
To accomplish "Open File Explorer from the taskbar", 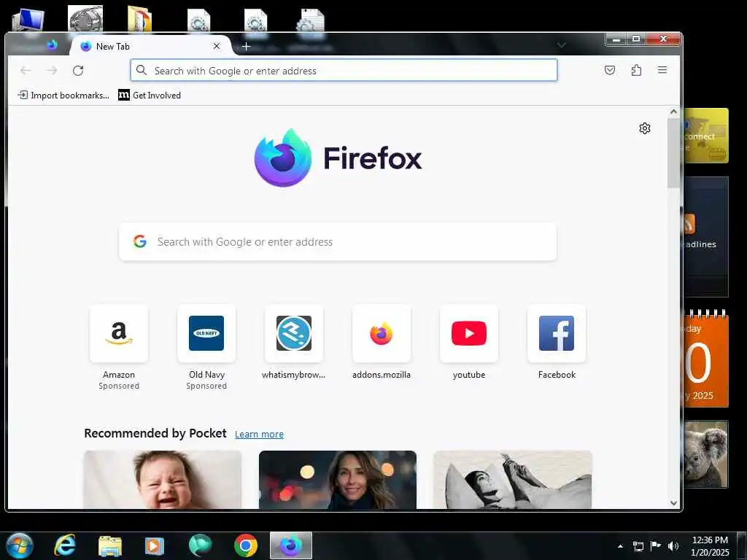I will [110, 545].
